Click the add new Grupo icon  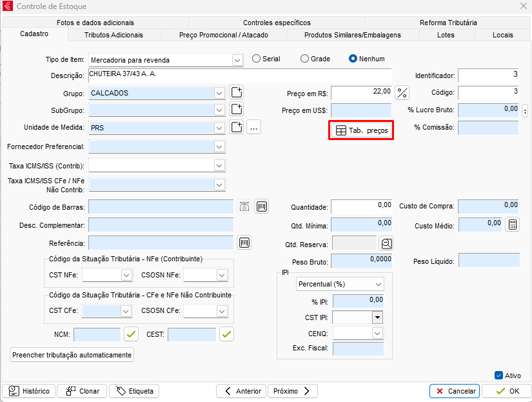[237, 93]
